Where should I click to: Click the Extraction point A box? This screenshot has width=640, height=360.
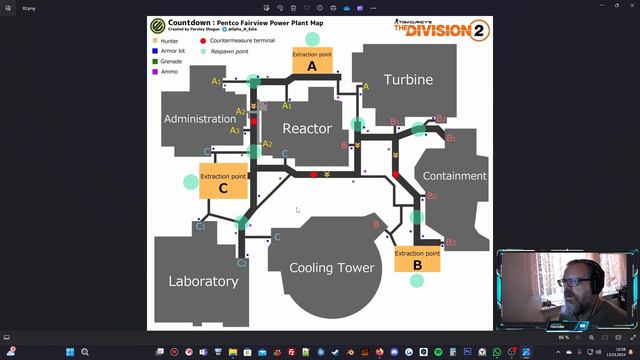(312, 60)
